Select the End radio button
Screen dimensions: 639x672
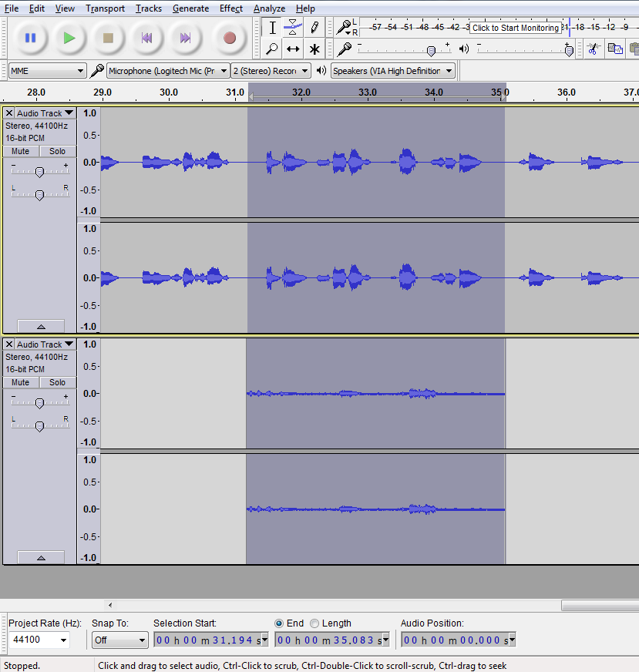pos(279,623)
